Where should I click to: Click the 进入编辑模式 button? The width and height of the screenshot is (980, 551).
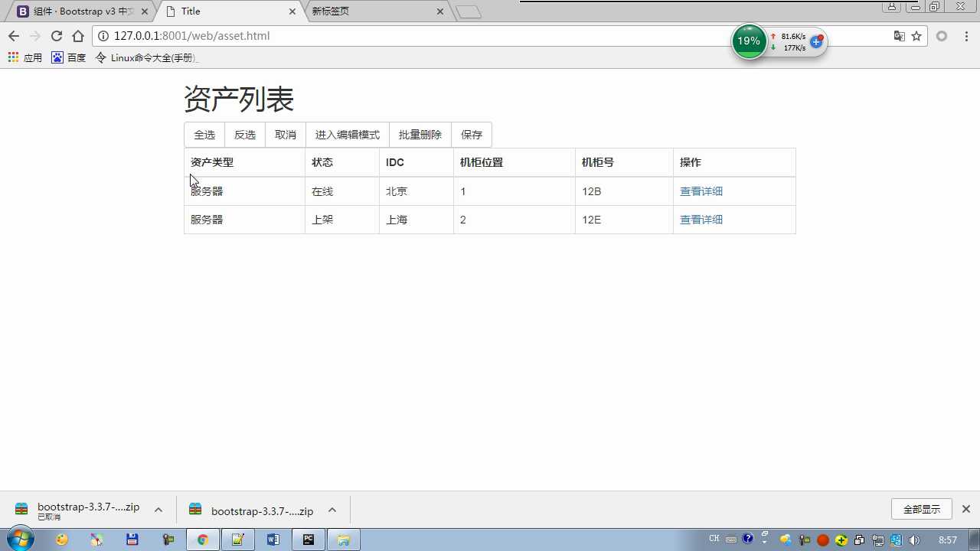click(348, 135)
